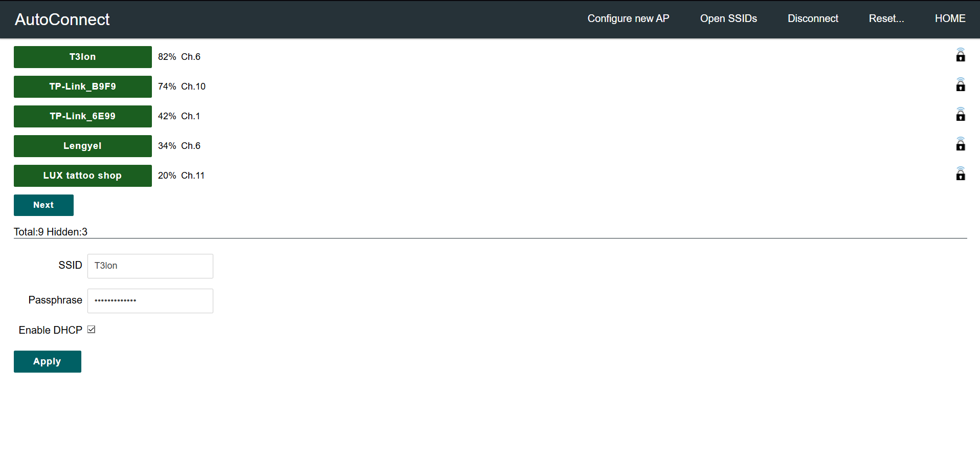
Task: Focus the SSID input field
Action: coord(150,266)
